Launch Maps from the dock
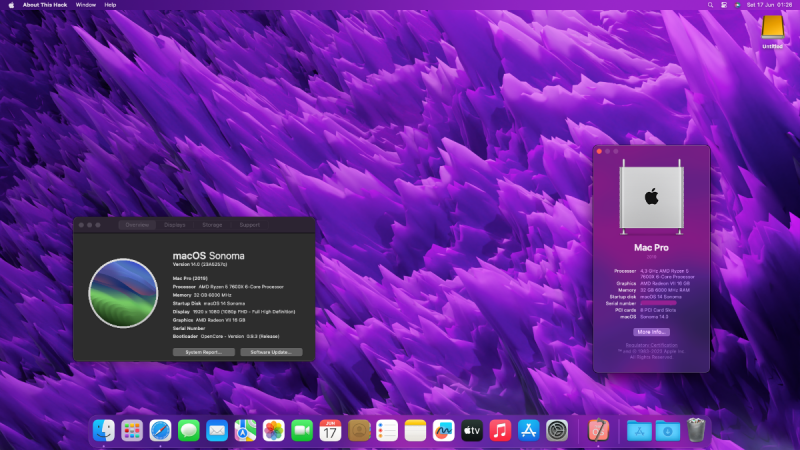This screenshot has width=800, height=450. 245,431
